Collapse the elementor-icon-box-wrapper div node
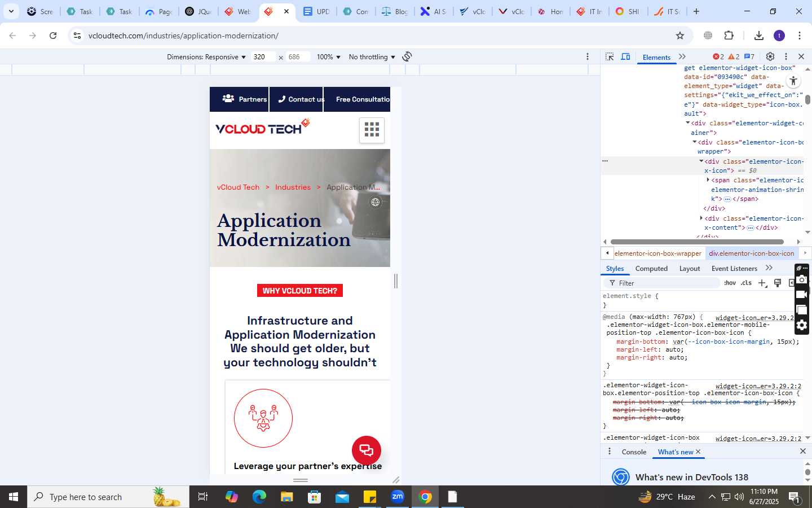This screenshot has width=812, height=508. (695, 142)
